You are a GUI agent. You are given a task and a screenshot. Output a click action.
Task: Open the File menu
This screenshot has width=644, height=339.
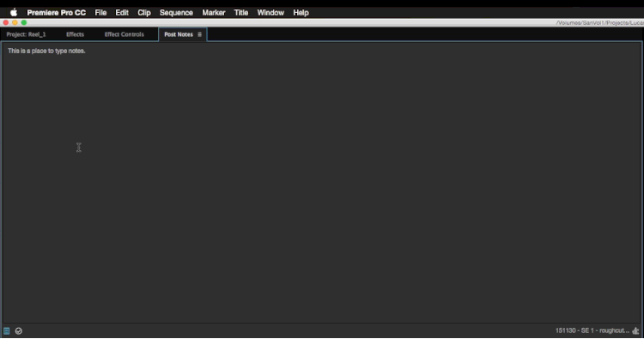[x=100, y=13]
